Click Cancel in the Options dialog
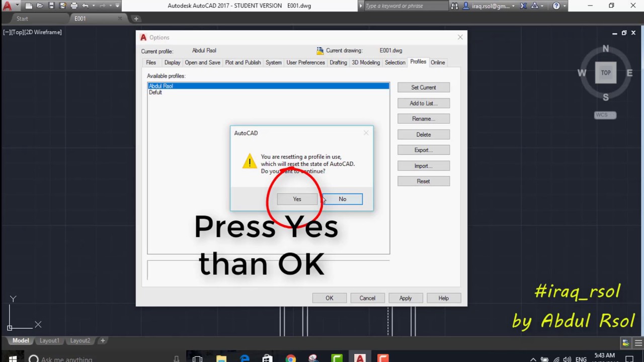The image size is (644, 362). click(367, 298)
